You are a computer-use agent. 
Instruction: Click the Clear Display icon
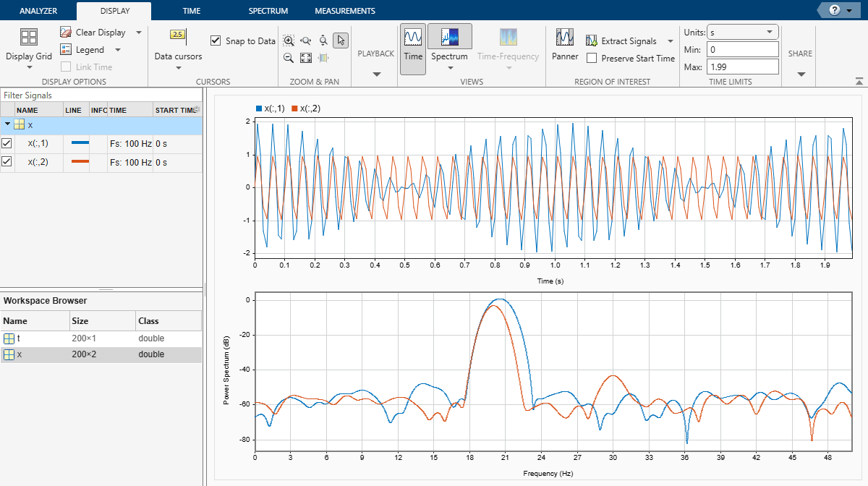tap(66, 33)
